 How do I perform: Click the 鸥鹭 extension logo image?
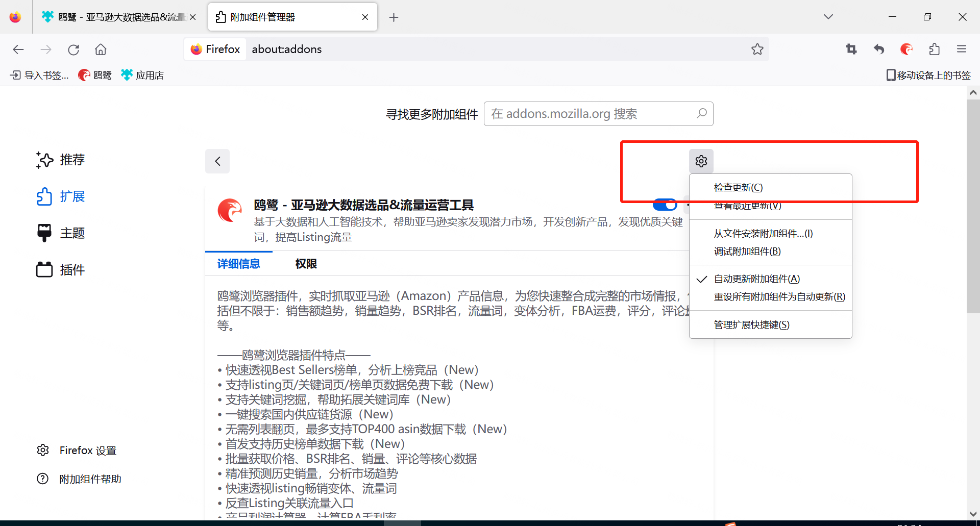(230, 210)
